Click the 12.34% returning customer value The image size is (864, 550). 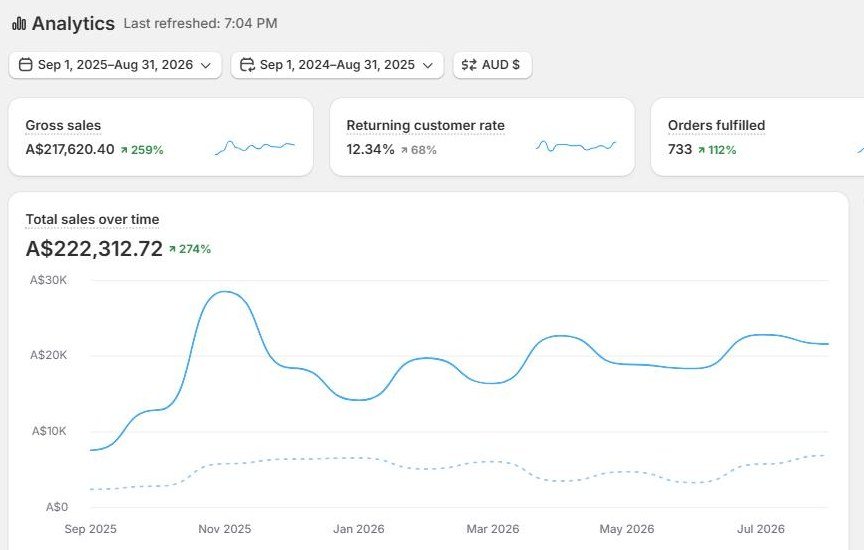(x=370, y=149)
